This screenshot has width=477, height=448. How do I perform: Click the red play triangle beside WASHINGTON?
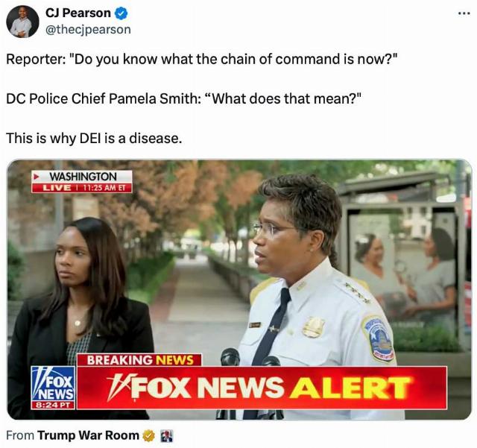click(37, 176)
